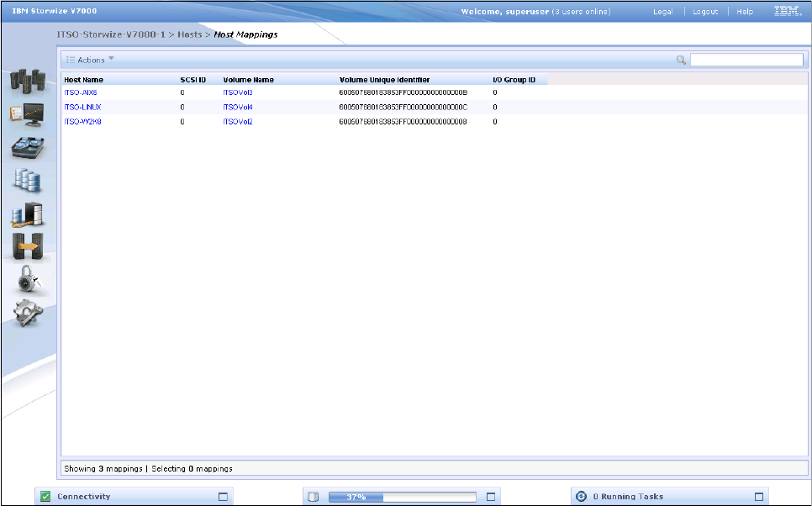Screen dimensions: 812x506
Task: Open the Volumes blue cylinders icon
Action: (x=26, y=180)
